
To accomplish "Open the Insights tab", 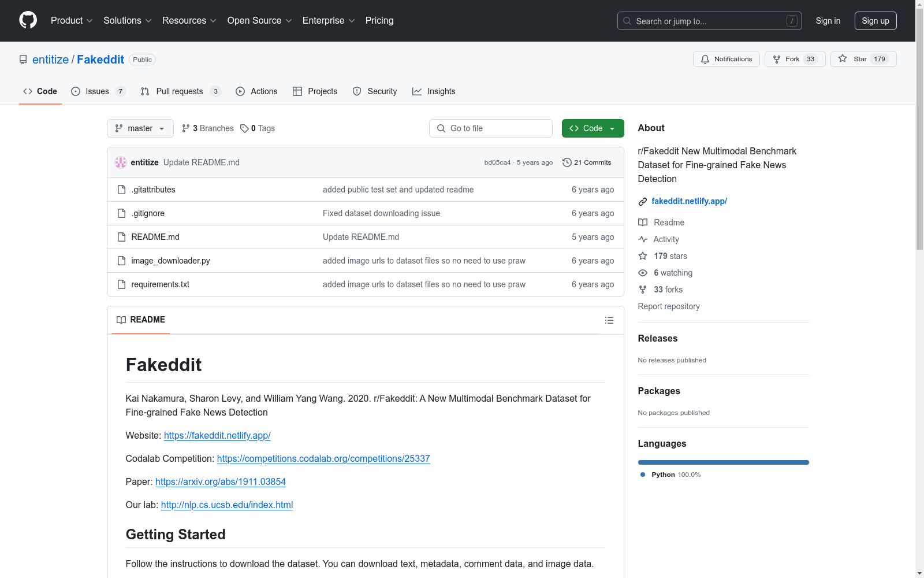I will 434,91.
